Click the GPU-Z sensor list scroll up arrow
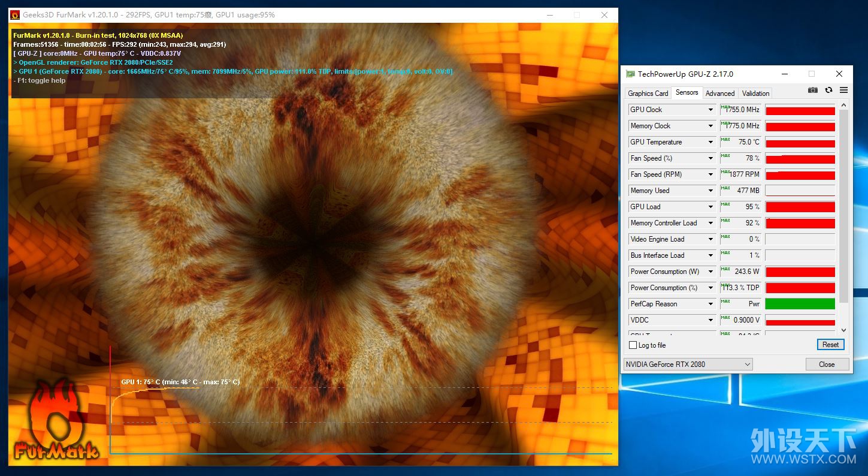The image size is (868, 476). (844, 106)
